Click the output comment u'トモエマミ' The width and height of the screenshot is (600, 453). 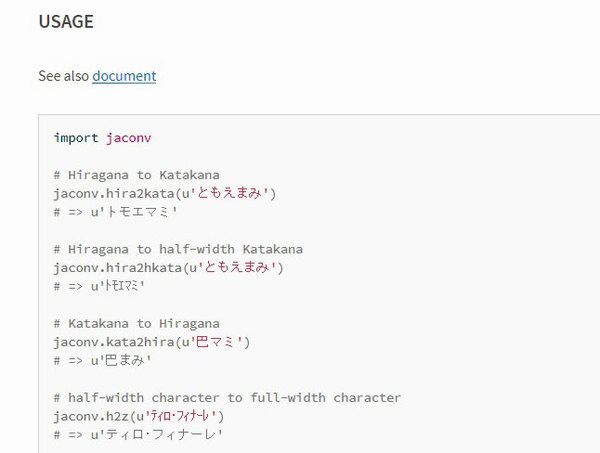point(115,212)
